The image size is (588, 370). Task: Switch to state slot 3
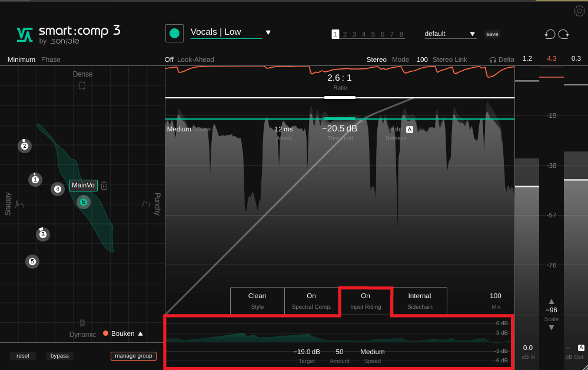(x=354, y=34)
